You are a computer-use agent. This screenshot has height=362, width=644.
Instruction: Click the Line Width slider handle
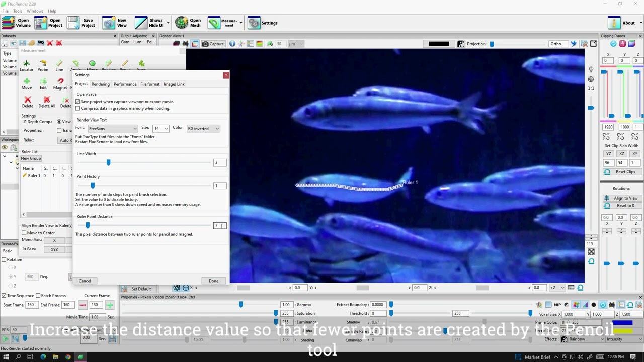[x=108, y=162]
